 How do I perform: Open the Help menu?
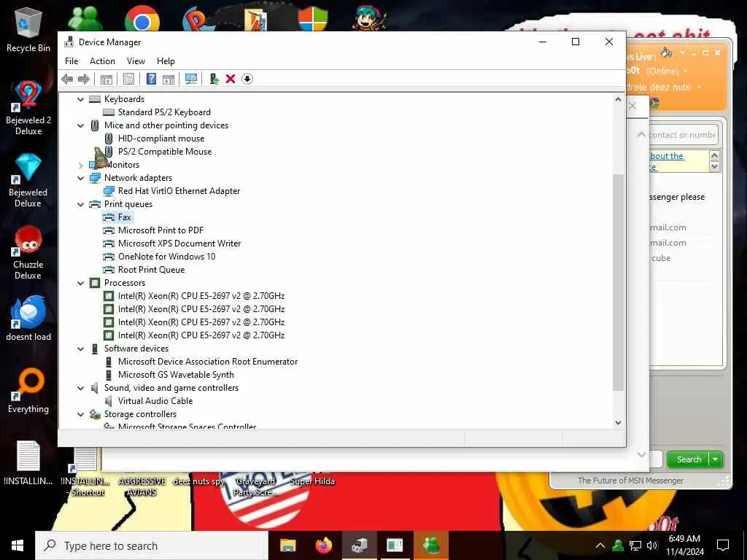click(x=166, y=61)
